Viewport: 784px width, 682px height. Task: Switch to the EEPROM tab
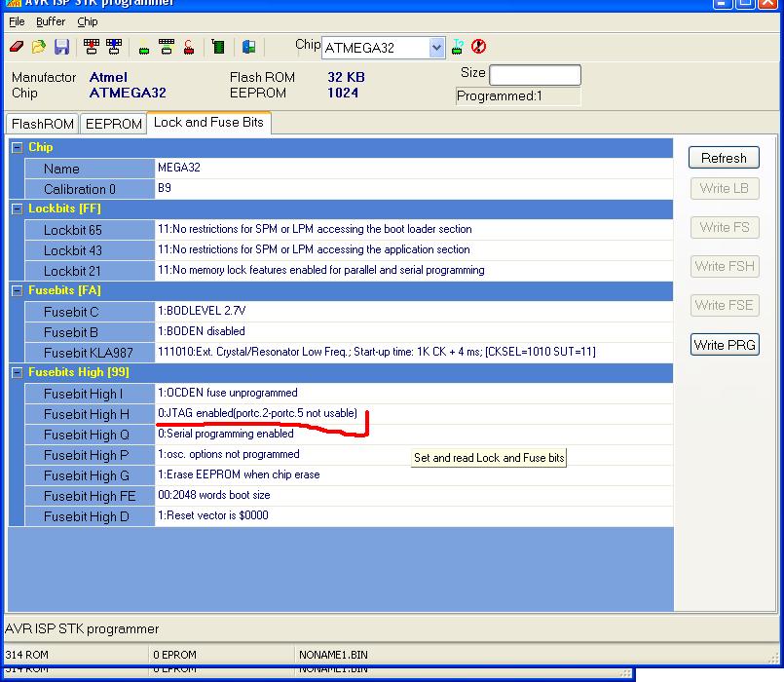[x=113, y=124]
